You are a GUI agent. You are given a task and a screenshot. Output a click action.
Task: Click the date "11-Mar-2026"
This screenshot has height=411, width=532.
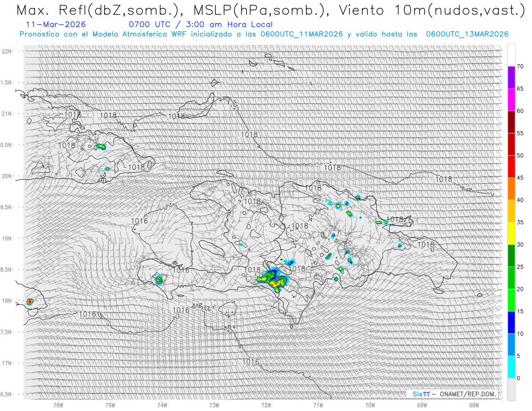(x=56, y=24)
